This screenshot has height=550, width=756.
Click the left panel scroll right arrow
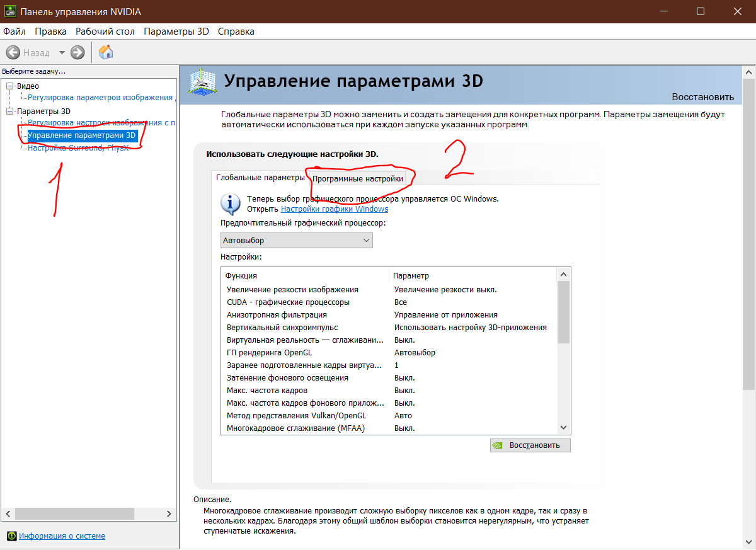point(170,514)
